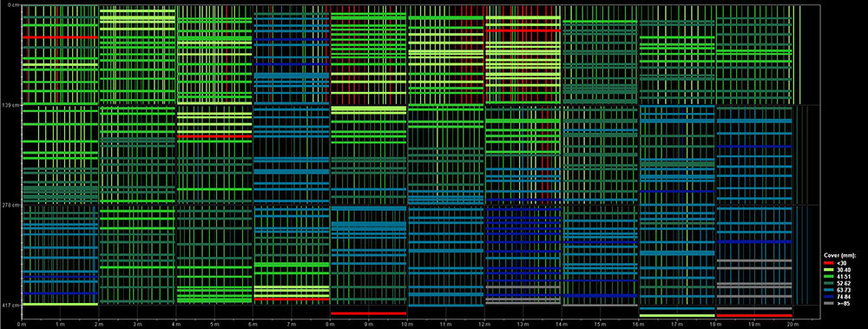Viewport: 868px width, 329px height.
Task: Select the gray >=85 legend swatch
Action: (x=829, y=304)
